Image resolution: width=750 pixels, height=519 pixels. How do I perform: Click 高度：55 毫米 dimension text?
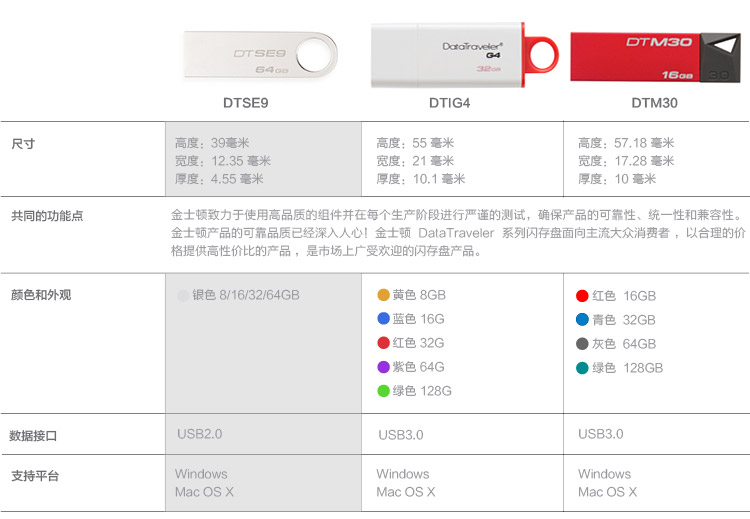[x=415, y=143]
